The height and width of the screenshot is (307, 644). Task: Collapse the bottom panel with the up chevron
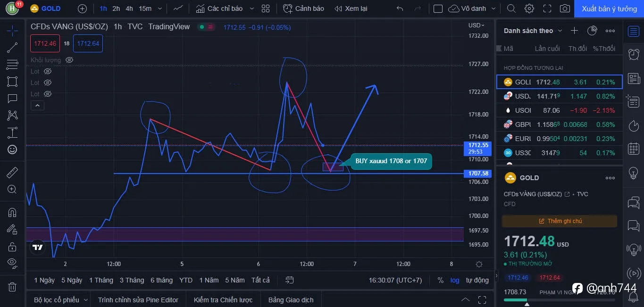pos(465,299)
